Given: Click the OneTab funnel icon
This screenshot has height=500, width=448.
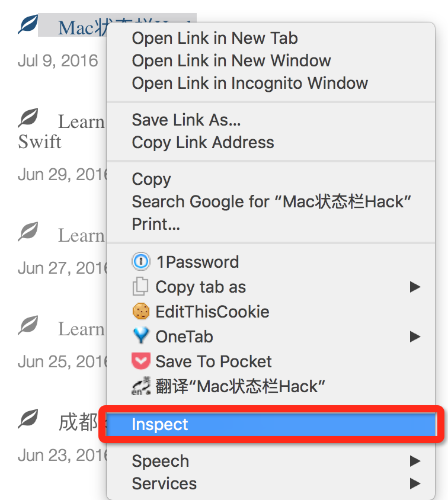Looking at the screenshot, I should tap(140, 335).
